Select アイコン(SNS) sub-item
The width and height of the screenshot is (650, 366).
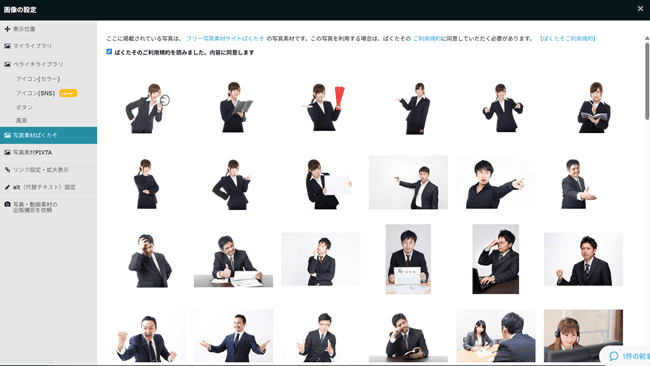tap(36, 93)
